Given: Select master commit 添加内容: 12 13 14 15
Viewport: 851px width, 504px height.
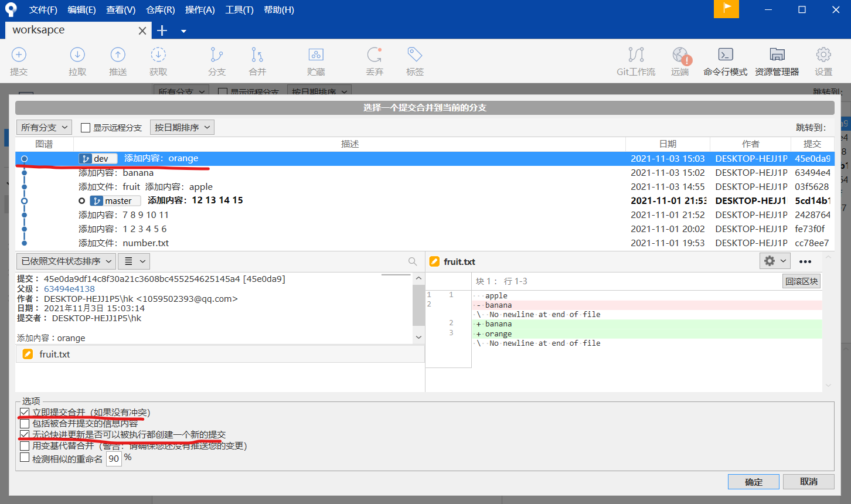Looking at the screenshot, I should tap(425, 201).
